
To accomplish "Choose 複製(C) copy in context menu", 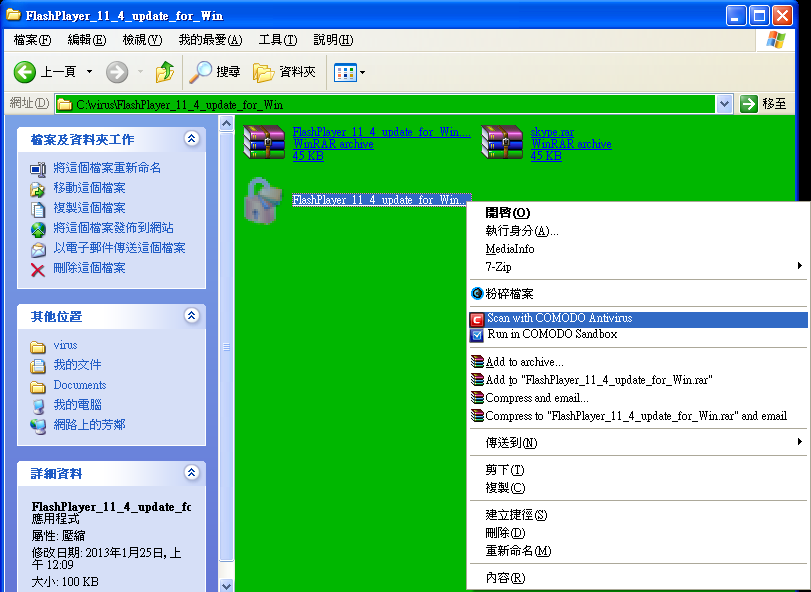I will [638, 488].
